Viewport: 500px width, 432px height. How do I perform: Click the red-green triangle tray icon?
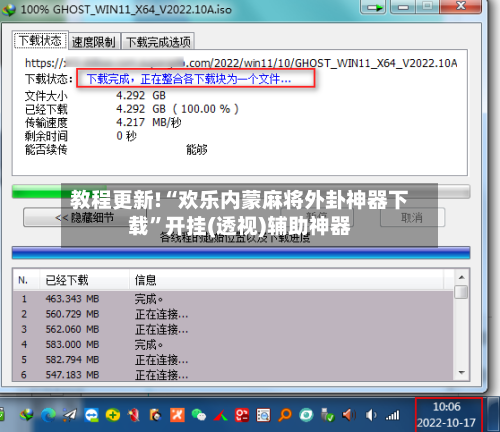220,416
